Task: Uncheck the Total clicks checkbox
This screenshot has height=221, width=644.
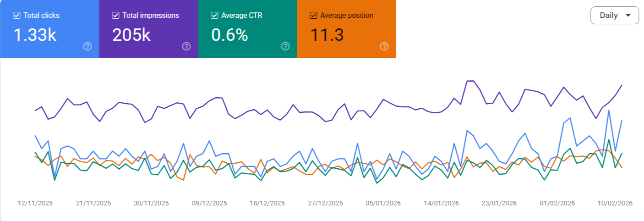Action: [17, 16]
